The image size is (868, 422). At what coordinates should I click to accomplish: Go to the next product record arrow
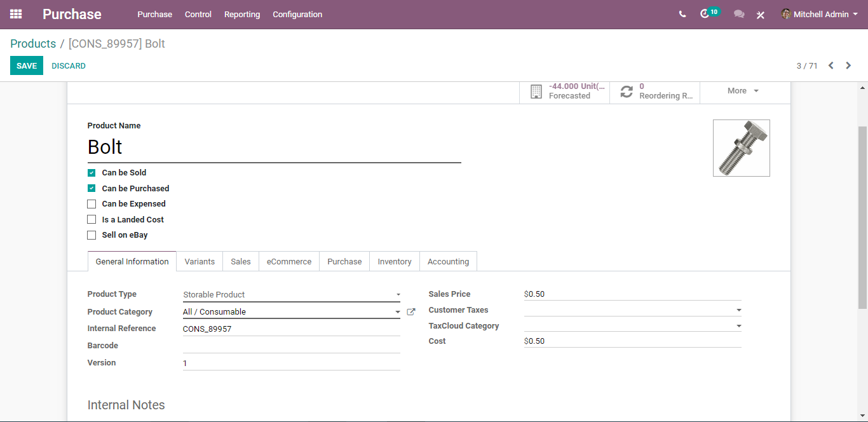tap(848, 65)
